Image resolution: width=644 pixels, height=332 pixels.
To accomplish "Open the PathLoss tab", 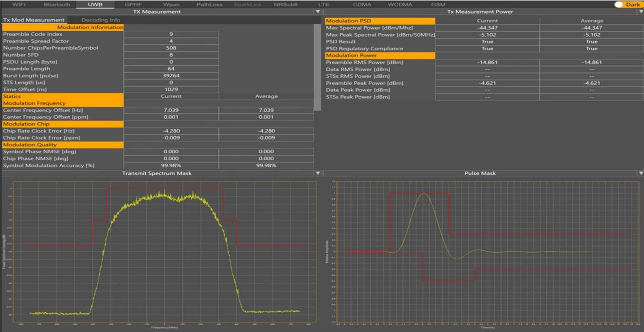I will pos(209,5).
